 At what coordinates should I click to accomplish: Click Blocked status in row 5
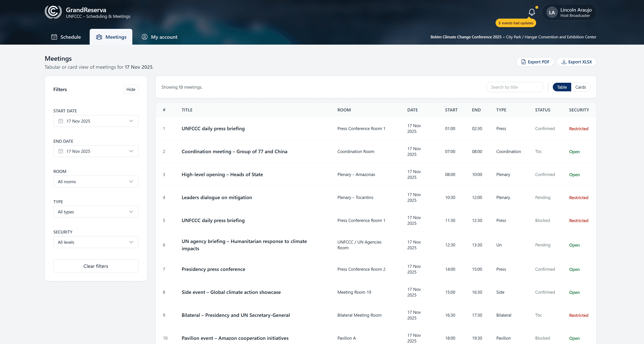pyautogui.click(x=542, y=220)
